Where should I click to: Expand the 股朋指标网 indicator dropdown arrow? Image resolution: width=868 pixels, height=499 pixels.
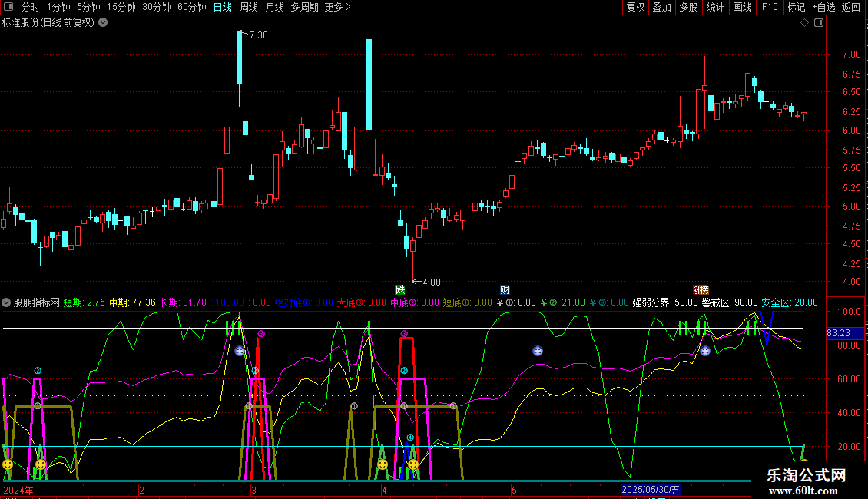7,302
